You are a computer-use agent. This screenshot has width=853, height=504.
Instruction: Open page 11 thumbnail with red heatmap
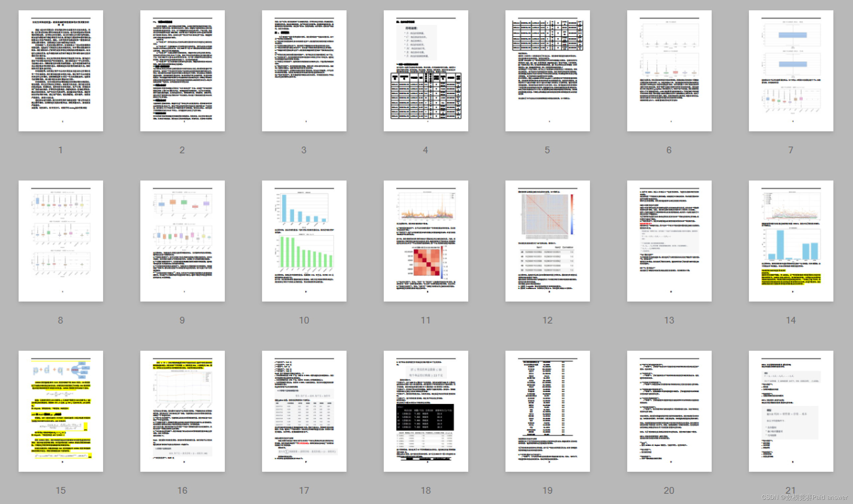point(426,241)
